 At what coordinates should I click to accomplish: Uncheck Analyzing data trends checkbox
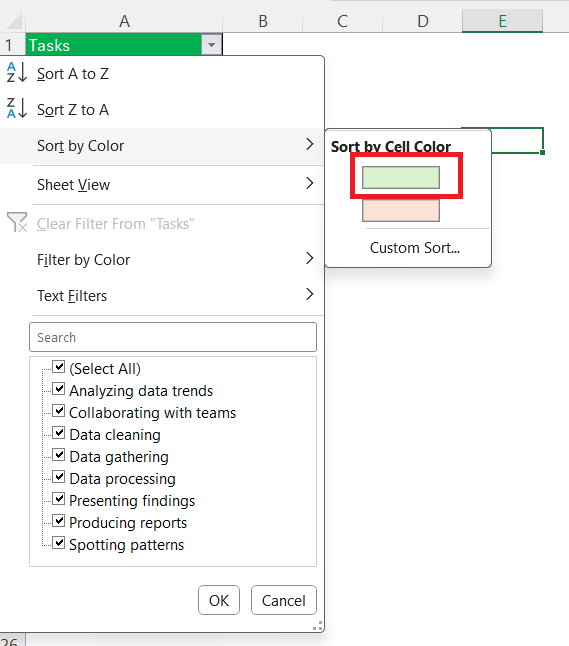click(59, 389)
